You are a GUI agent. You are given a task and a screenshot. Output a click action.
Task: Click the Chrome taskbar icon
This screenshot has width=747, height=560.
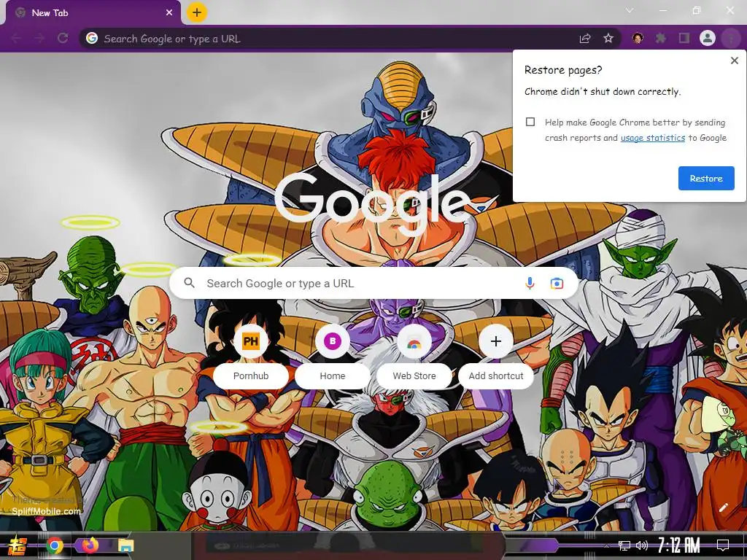(55, 545)
